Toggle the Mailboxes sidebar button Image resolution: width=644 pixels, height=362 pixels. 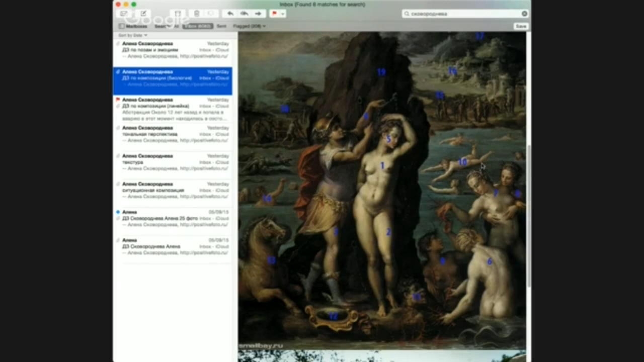(133, 26)
